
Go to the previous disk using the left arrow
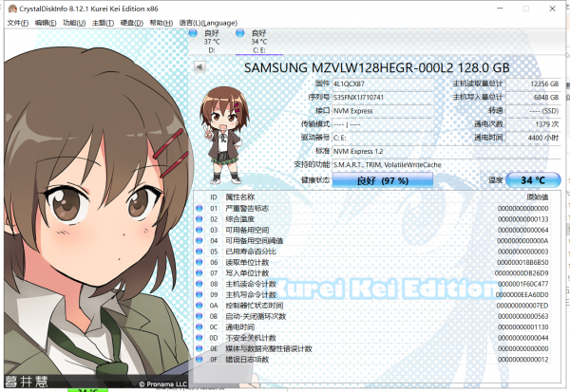click(199, 66)
